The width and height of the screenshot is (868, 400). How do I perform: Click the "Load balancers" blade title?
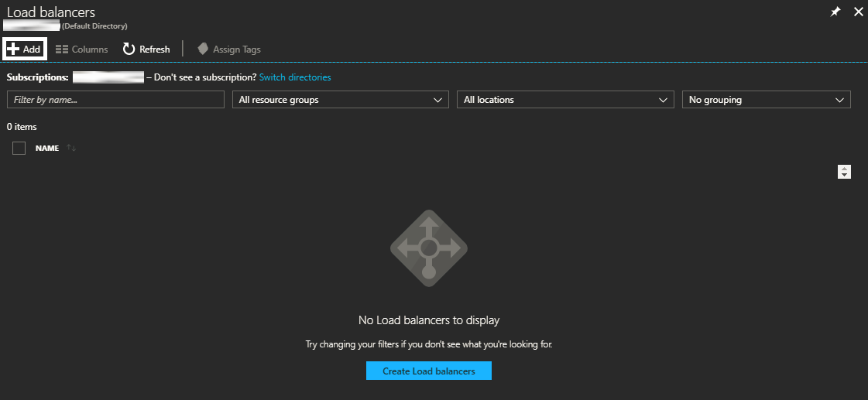point(51,12)
